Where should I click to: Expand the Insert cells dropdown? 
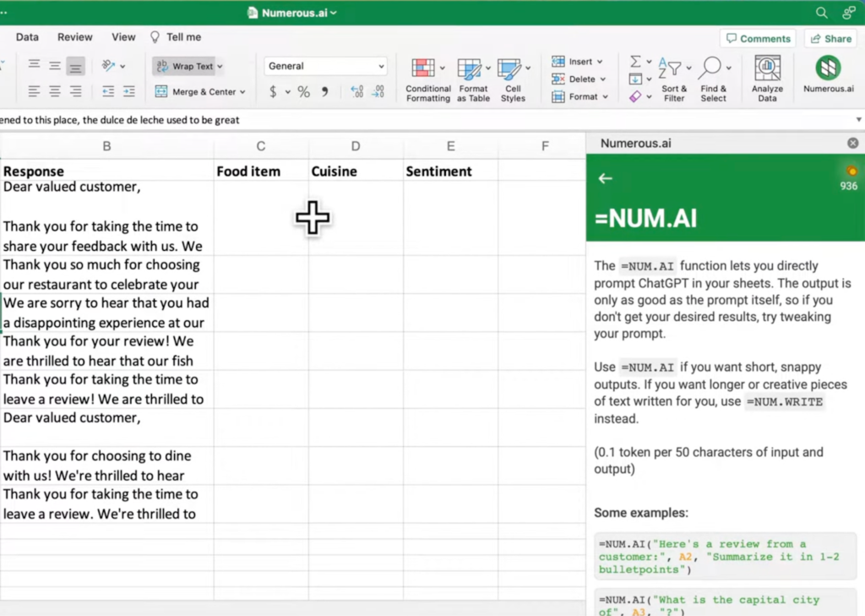(x=600, y=62)
